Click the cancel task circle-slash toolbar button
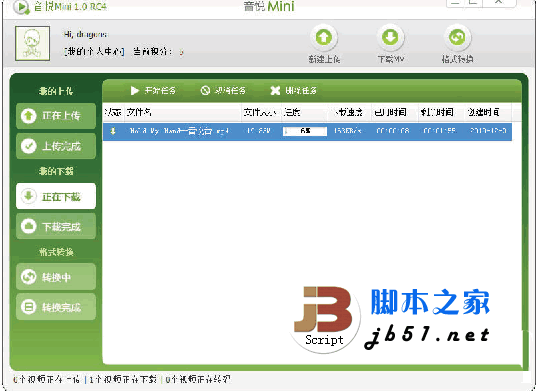This screenshot has width=536, height=391. tap(223, 91)
